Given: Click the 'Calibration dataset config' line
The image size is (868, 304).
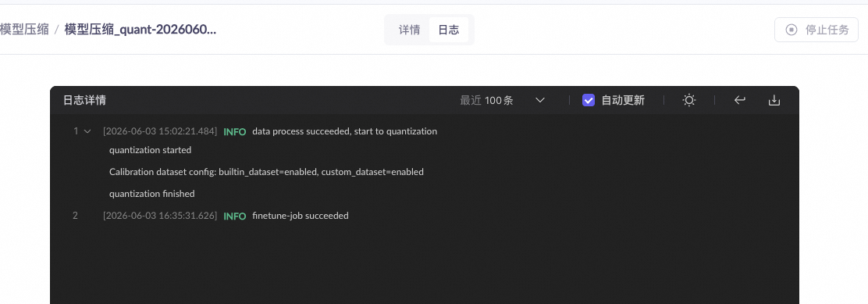Looking at the screenshot, I should click(266, 172).
